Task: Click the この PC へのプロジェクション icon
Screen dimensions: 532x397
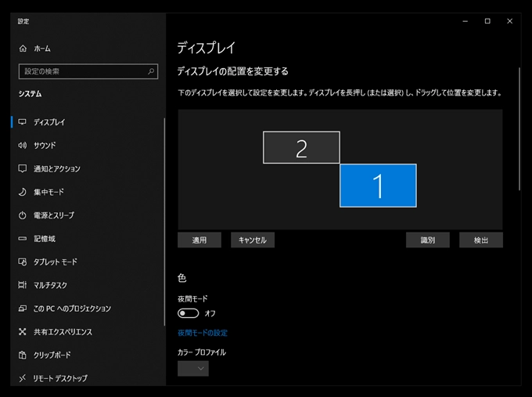Action: 23,309
